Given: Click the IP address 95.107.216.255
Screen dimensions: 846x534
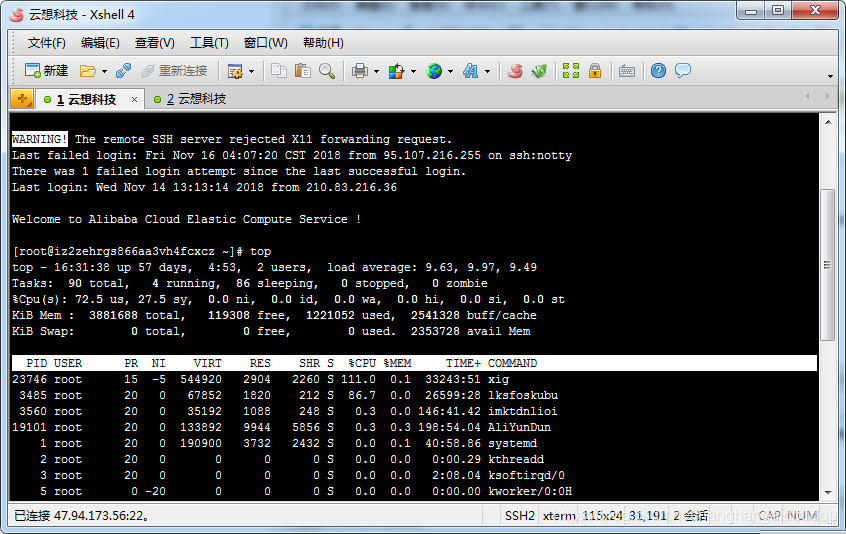Looking at the screenshot, I should pyautogui.click(x=432, y=155).
